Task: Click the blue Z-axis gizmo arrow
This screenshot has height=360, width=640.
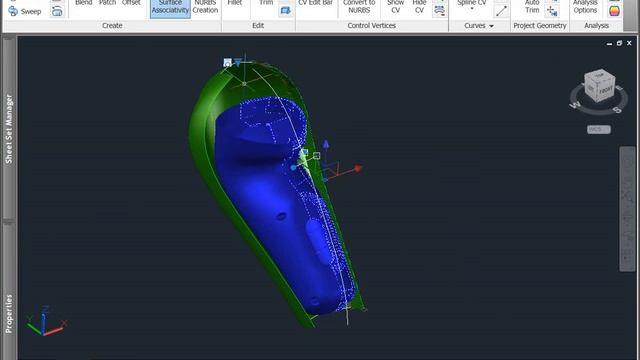Action: [326, 144]
